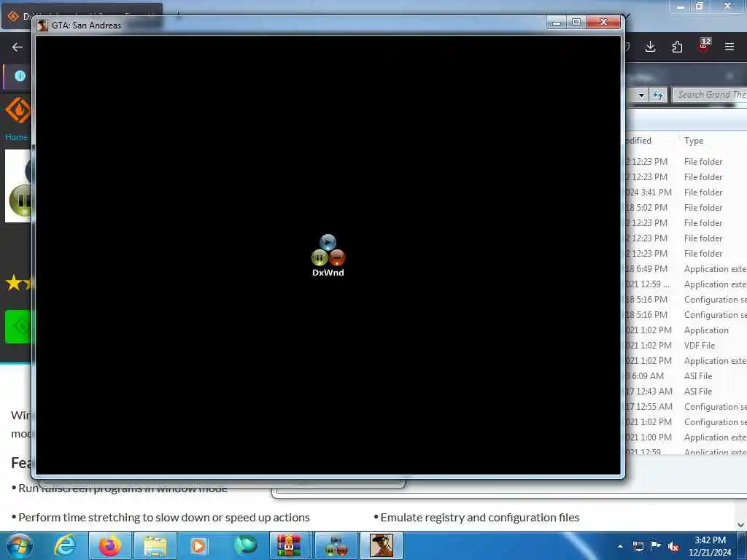The image size is (747, 560).
Task: Select the folder modified at 3:41 PM
Action: 686,192
